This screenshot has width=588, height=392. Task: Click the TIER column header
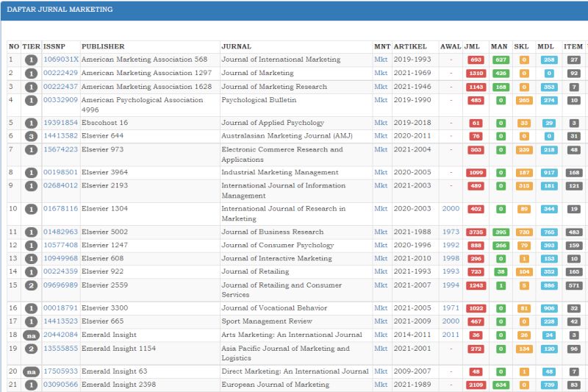(31, 46)
